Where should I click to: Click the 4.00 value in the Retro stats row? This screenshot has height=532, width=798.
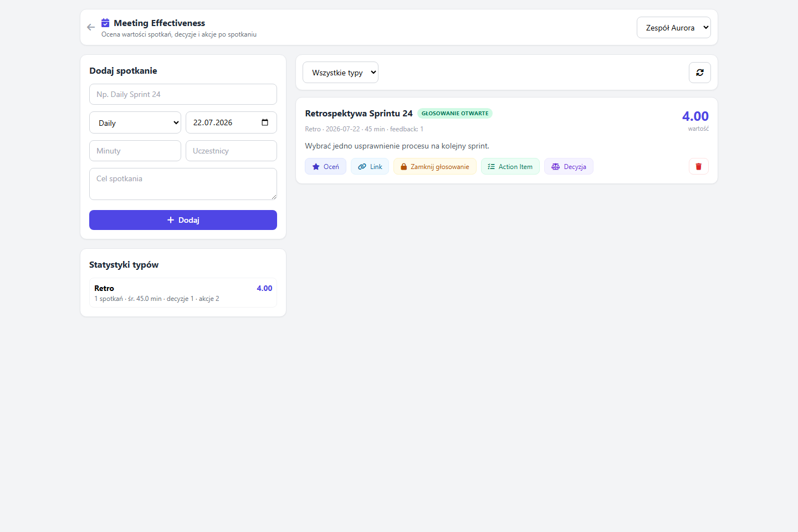[264, 288]
